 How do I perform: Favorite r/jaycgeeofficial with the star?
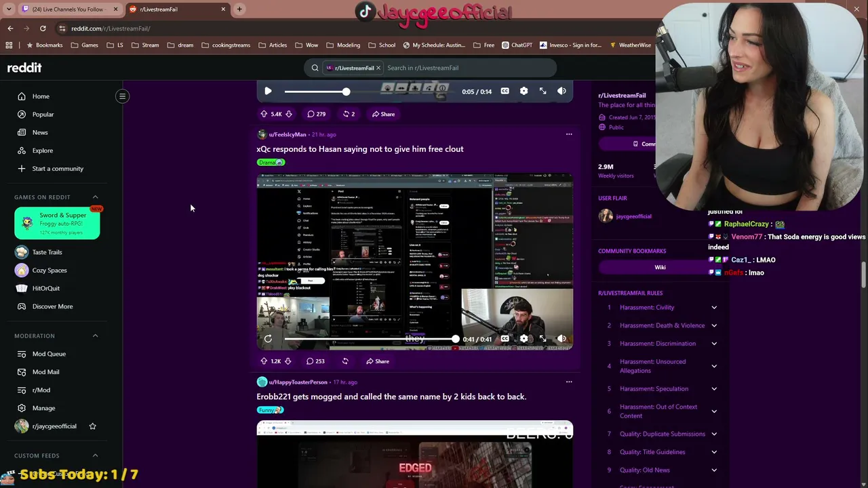[x=92, y=426]
